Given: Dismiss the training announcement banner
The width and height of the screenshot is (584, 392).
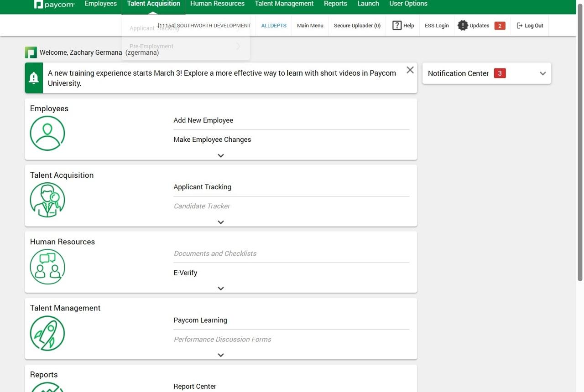Looking at the screenshot, I should 410,70.
